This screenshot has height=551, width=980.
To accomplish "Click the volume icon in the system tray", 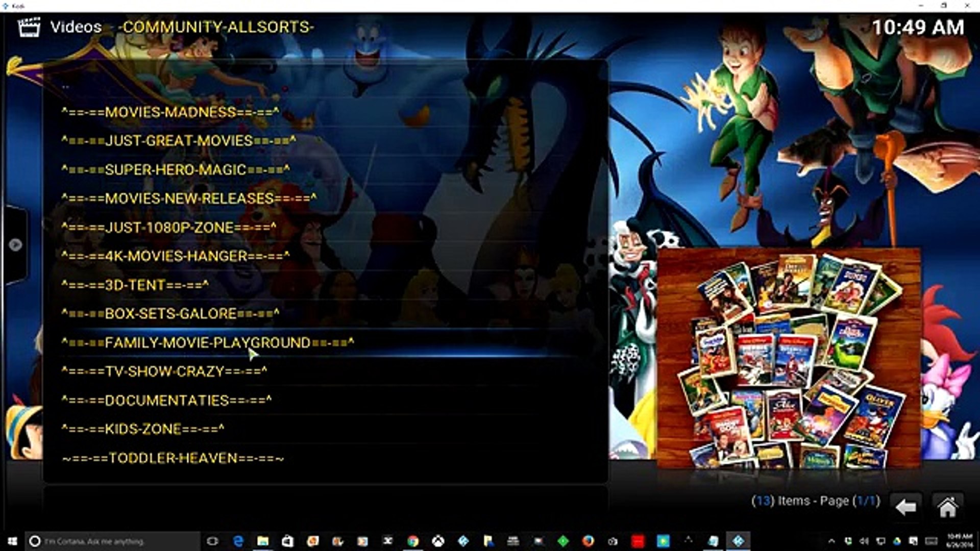I will [x=864, y=542].
